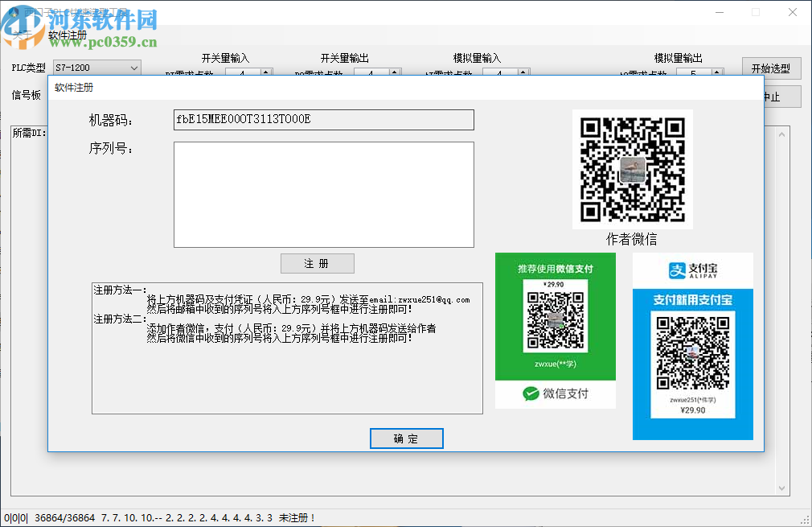Click the 开关量输入 heading
Screen dimensions: 812x527
pos(225,58)
